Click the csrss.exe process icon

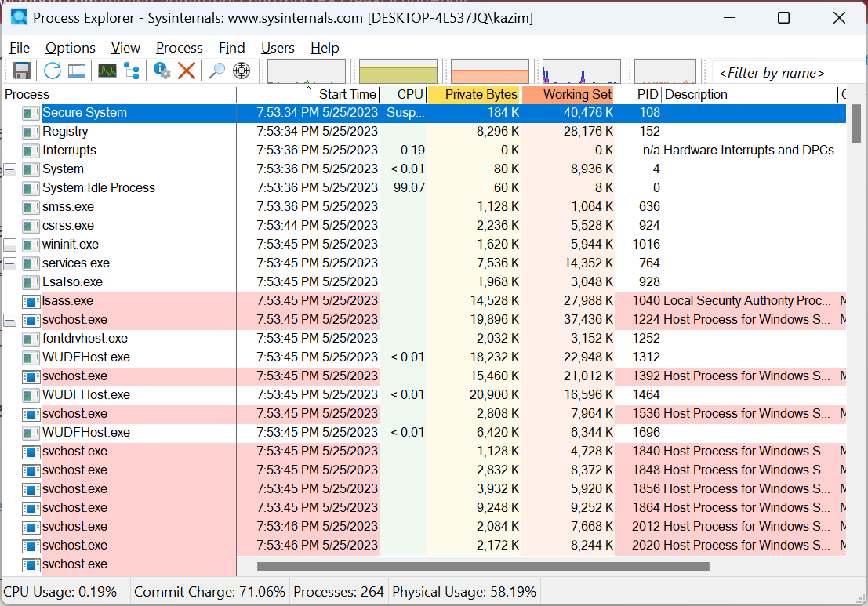coord(31,226)
